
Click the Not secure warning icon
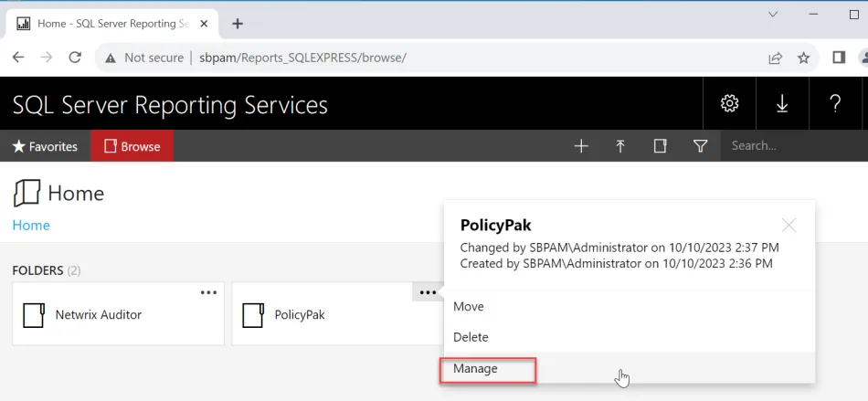pos(111,58)
